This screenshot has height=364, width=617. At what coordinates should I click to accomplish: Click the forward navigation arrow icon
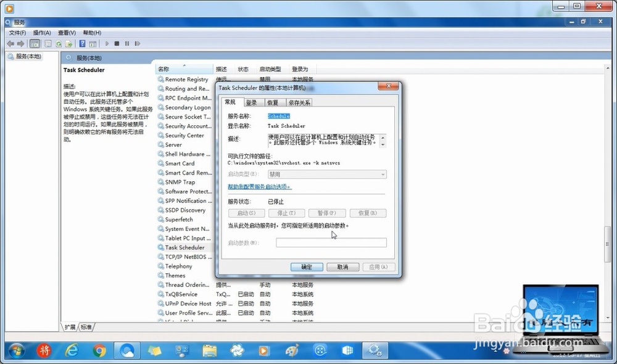tap(21, 43)
